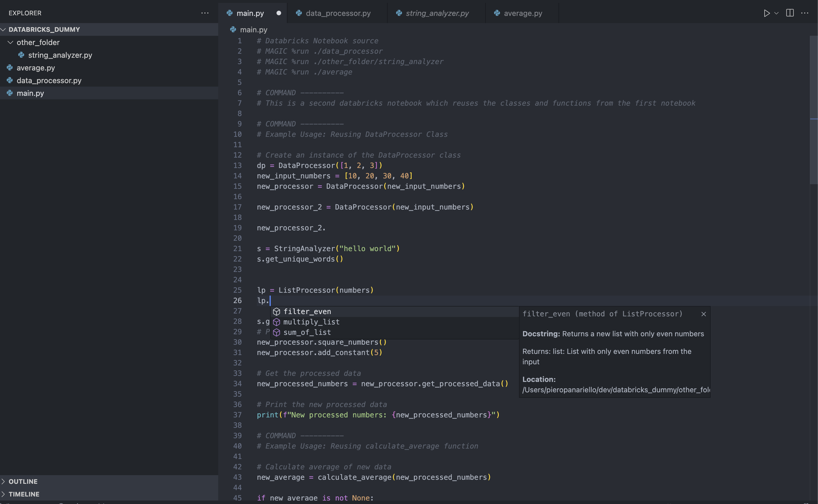Open Explorer views and more actions ellipsis

(x=205, y=13)
